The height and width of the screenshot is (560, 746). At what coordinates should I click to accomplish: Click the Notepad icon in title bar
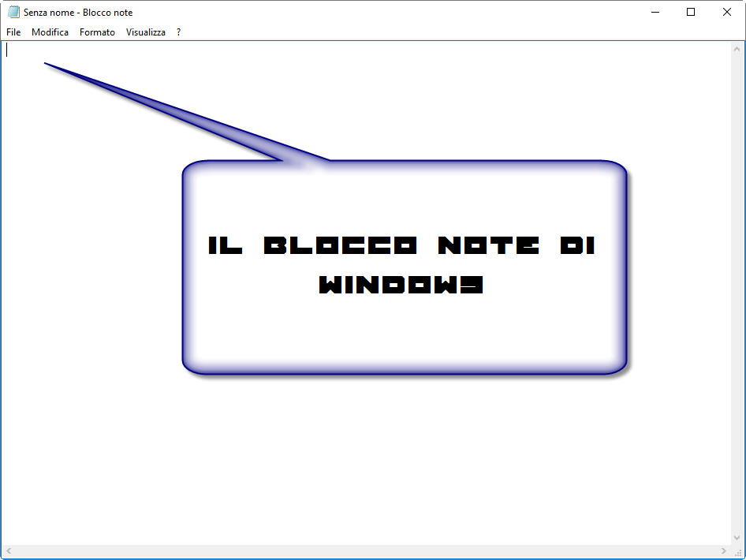pos(13,12)
